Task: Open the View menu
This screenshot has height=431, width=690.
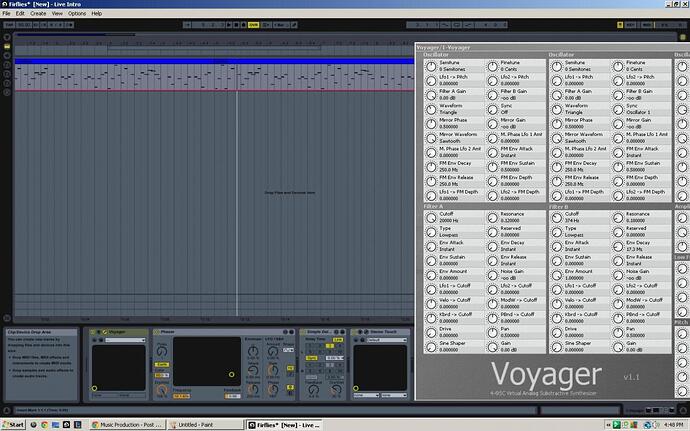Action: tap(57, 14)
